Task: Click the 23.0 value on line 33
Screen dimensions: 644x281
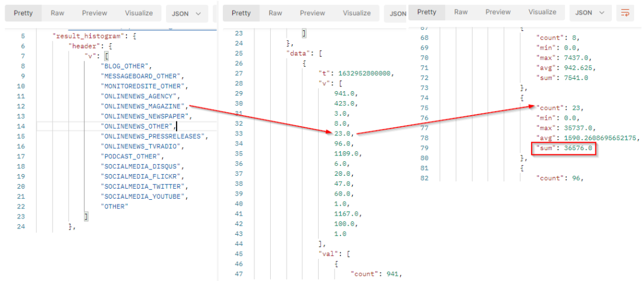Action: (x=342, y=133)
